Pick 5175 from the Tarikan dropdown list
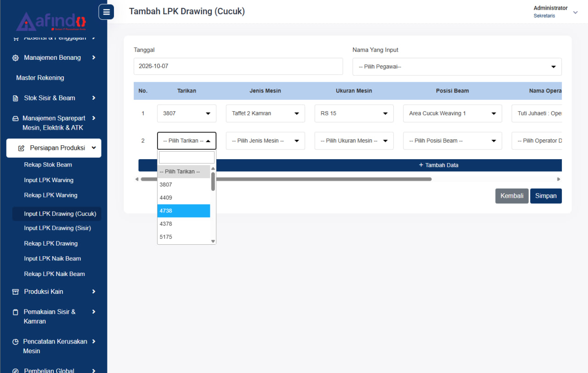 184,237
